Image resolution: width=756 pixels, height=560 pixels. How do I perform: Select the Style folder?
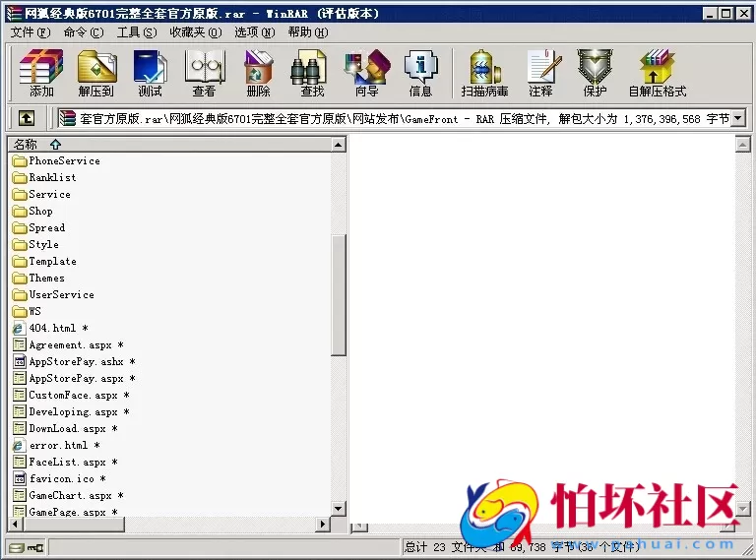36,245
